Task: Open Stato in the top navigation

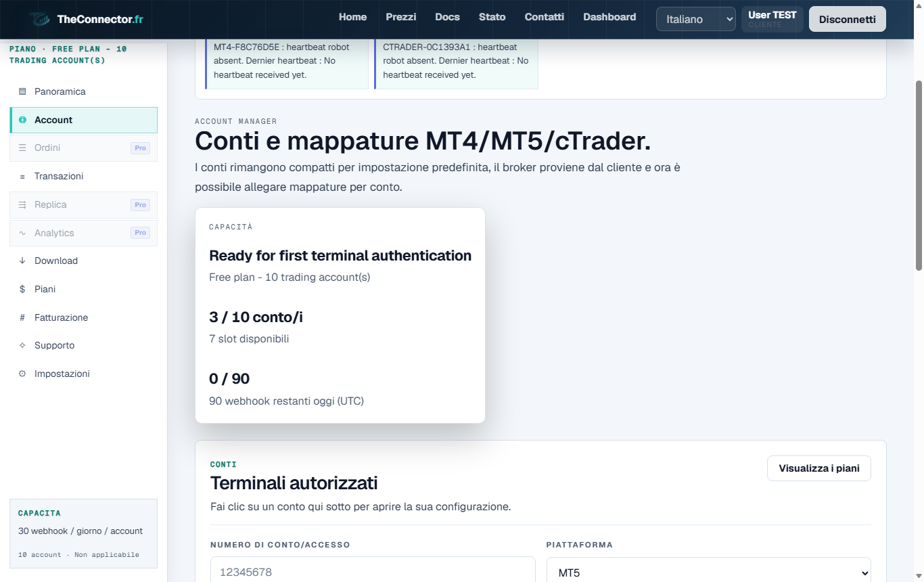Action: 492,17
